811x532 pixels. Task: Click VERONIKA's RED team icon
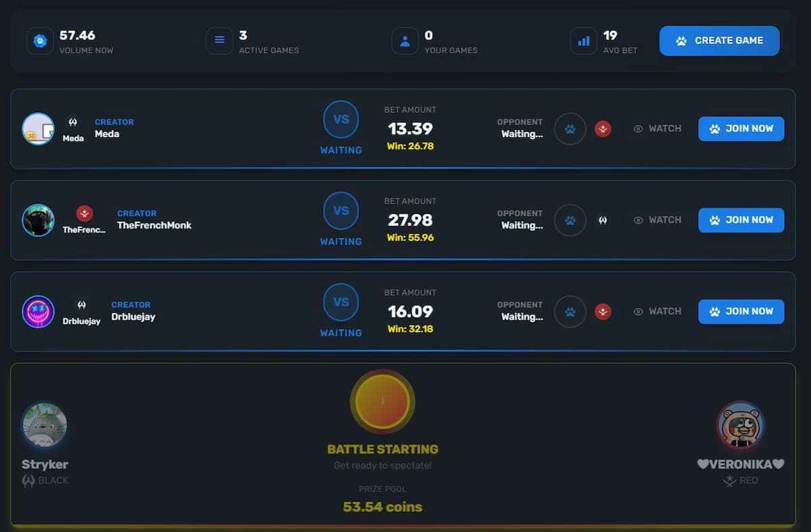[729, 481]
